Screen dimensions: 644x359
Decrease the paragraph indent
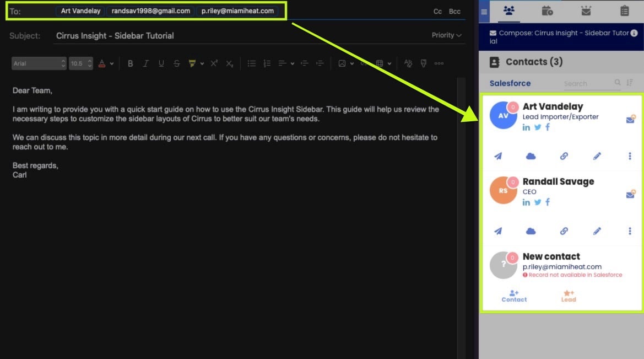pos(304,63)
